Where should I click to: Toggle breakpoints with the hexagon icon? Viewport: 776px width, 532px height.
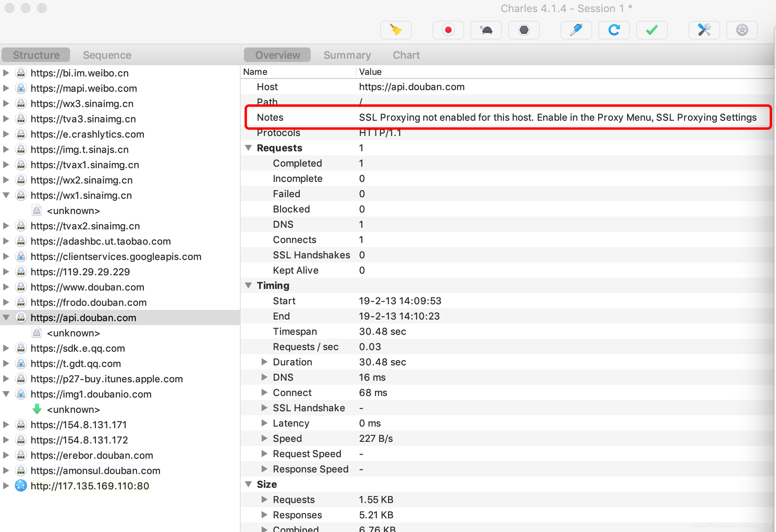(524, 30)
